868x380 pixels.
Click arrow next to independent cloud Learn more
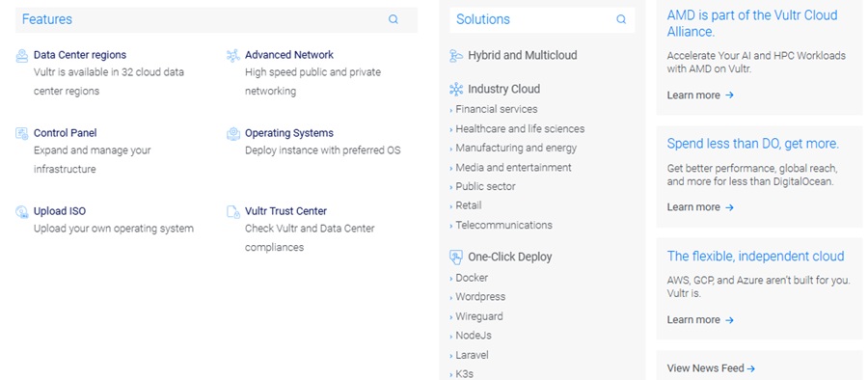click(729, 320)
